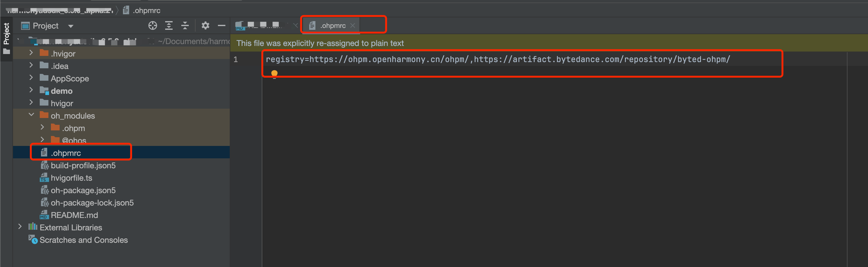
Task: Expand the demo module folder
Action: pyautogui.click(x=31, y=90)
